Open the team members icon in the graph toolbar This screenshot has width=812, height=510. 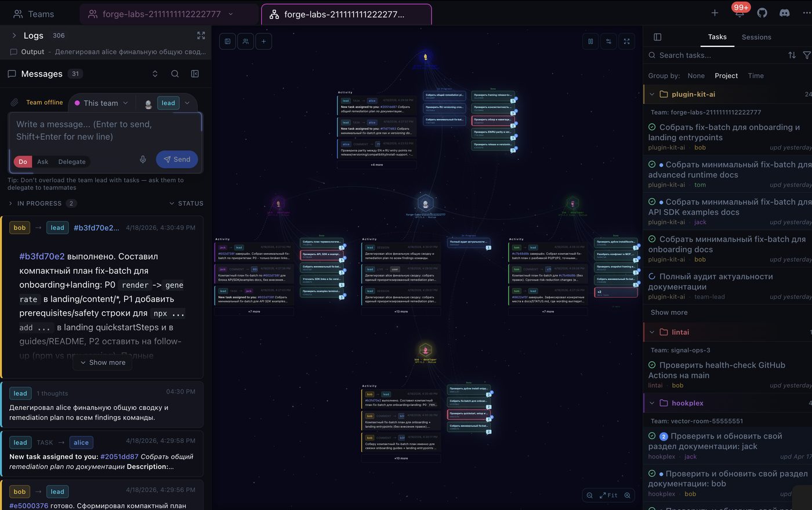click(246, 41)
